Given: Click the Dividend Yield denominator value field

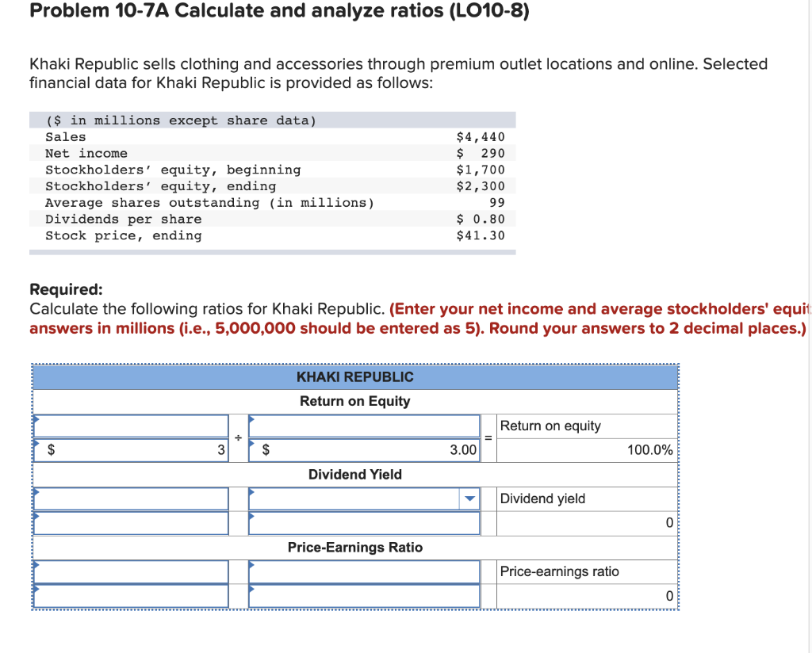Looking at the screenshot, I should point(364,523).
